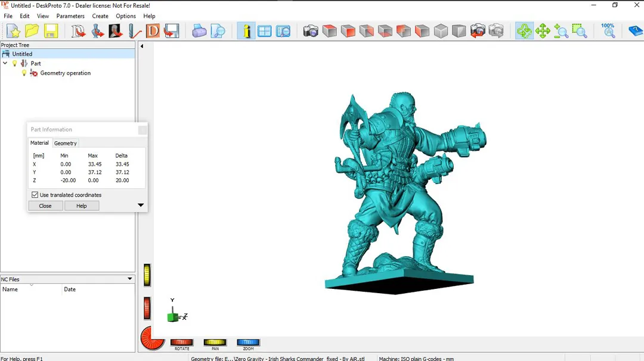This screenshot has height=361, width=644.
Task: Toggle the Part visibility light bulb
Action: pyautogui.click(x=15, y=64)
